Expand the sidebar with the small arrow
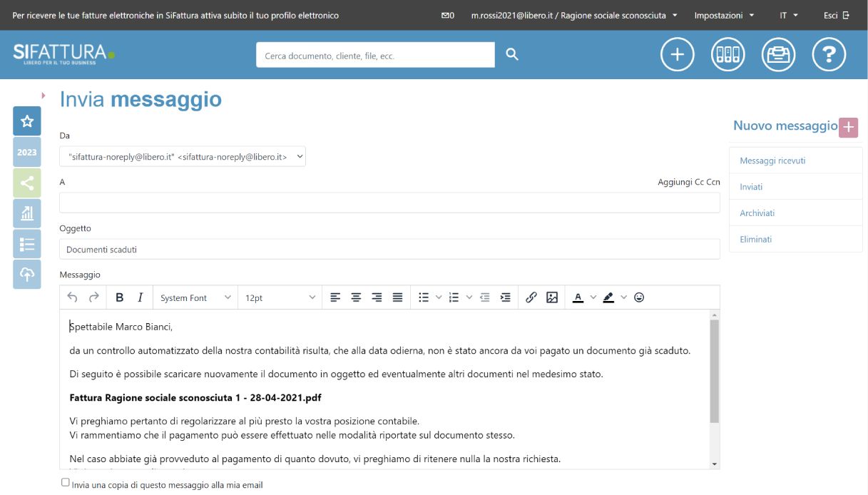Viewport: 868px width, 495px height. coord(43,95)
